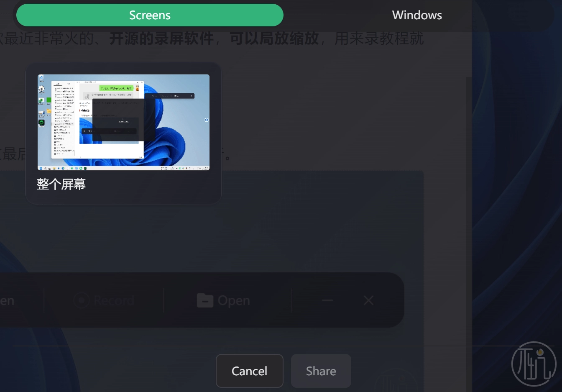Switch to the Screens tab

coord(150,15)
